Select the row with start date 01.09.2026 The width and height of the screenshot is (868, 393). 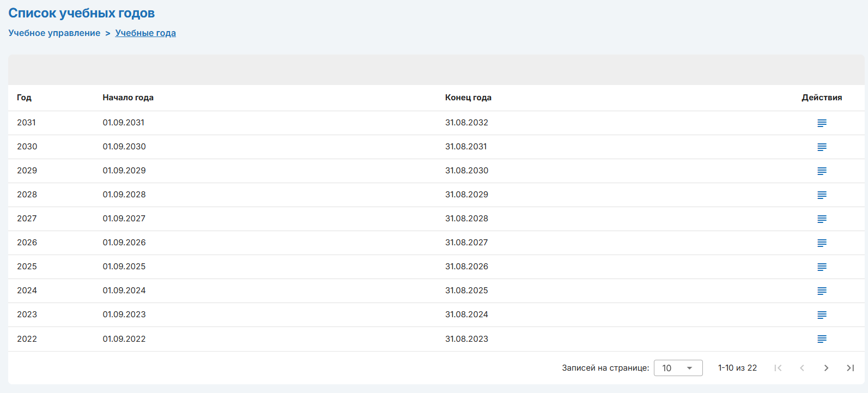[124, 243]
